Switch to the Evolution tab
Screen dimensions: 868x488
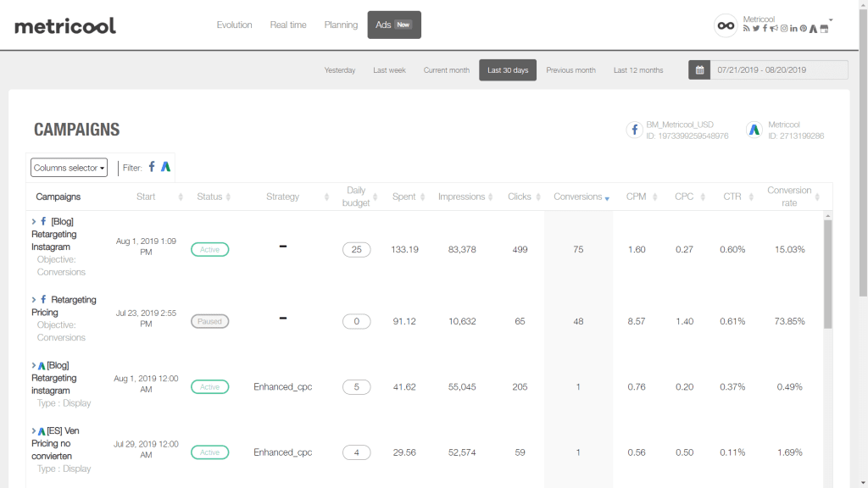(234, 25)
